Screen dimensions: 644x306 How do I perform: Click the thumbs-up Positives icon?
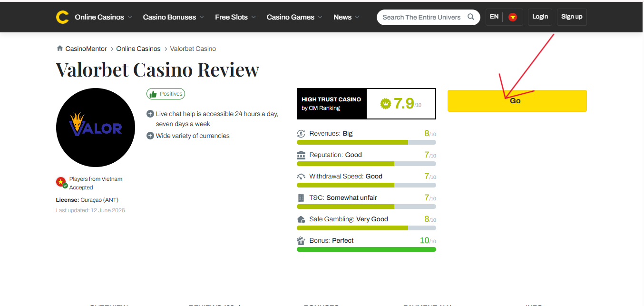click(x=153, y=94)
